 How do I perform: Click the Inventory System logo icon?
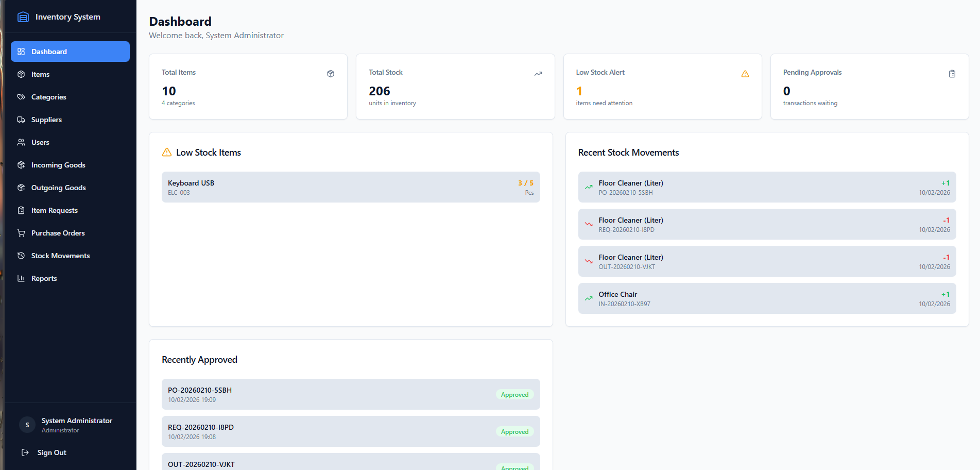pos(23,17)
